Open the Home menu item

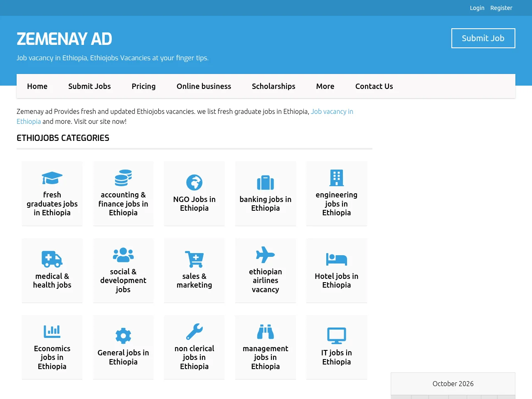(x=37, y=86)
